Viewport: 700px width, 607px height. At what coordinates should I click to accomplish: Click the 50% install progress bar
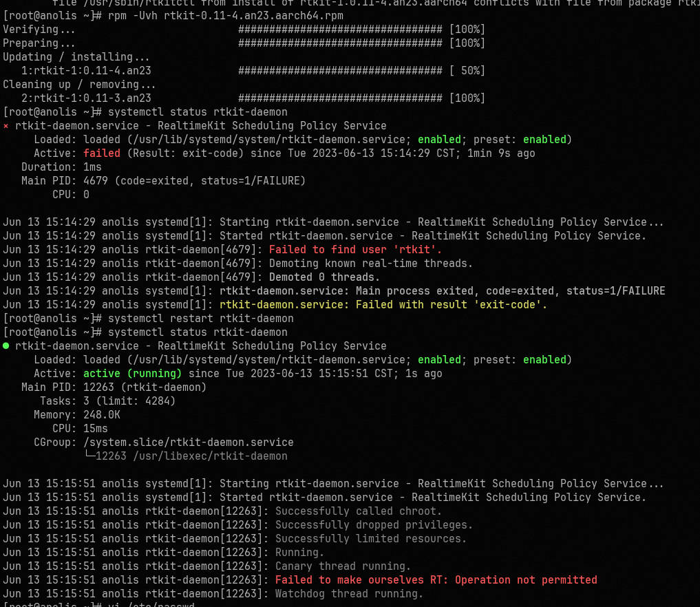point(340,71)
